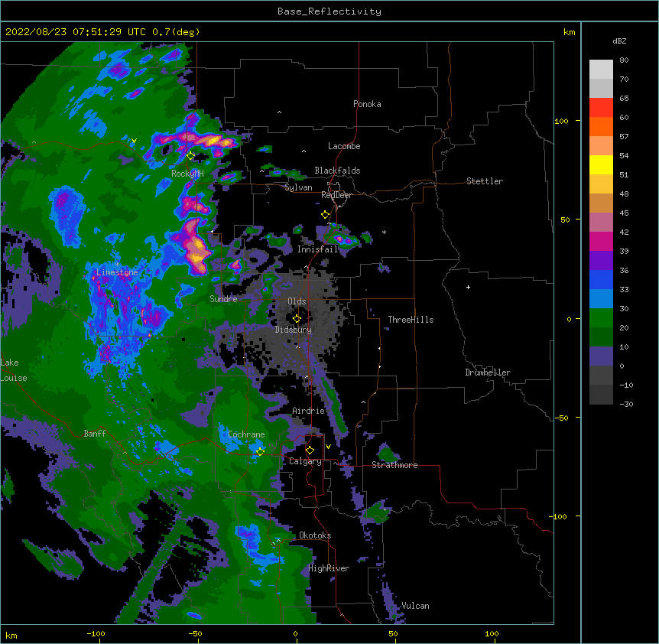Click the Strathmore town label
The width and height of the screenshot is (659, 644).
point(394,465)
